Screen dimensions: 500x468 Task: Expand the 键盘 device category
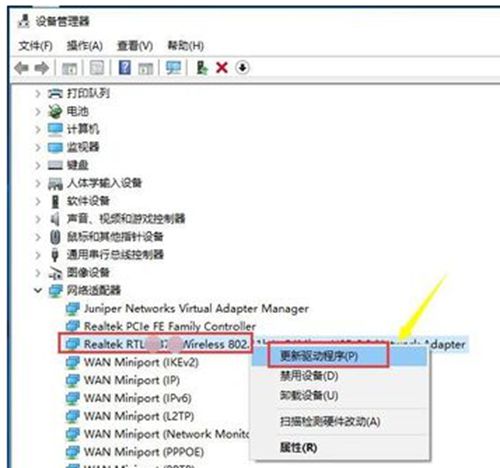[x=38, y=165]
